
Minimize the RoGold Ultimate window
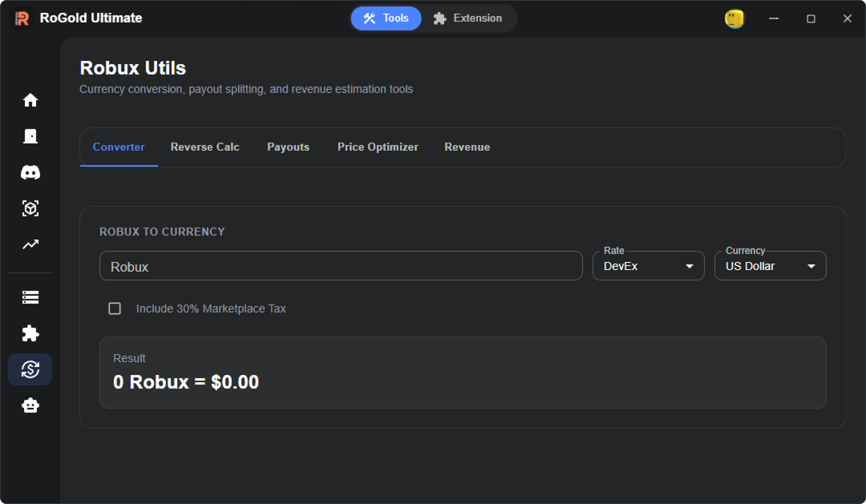click(774, 18)
